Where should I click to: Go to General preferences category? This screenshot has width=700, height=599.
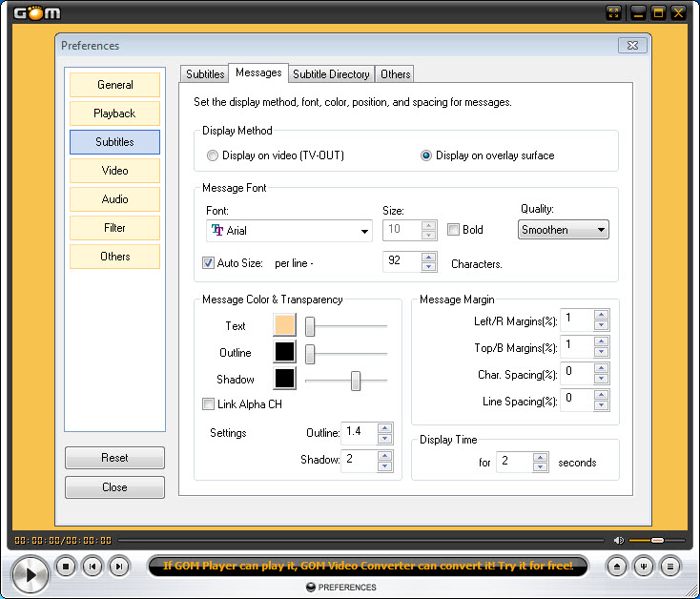114,85
